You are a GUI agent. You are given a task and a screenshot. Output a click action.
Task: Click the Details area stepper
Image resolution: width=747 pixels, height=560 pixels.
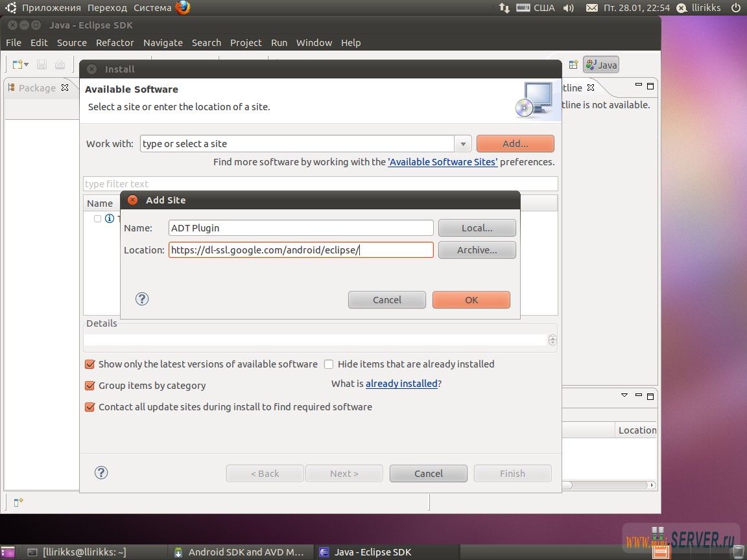tap(552, 340)
